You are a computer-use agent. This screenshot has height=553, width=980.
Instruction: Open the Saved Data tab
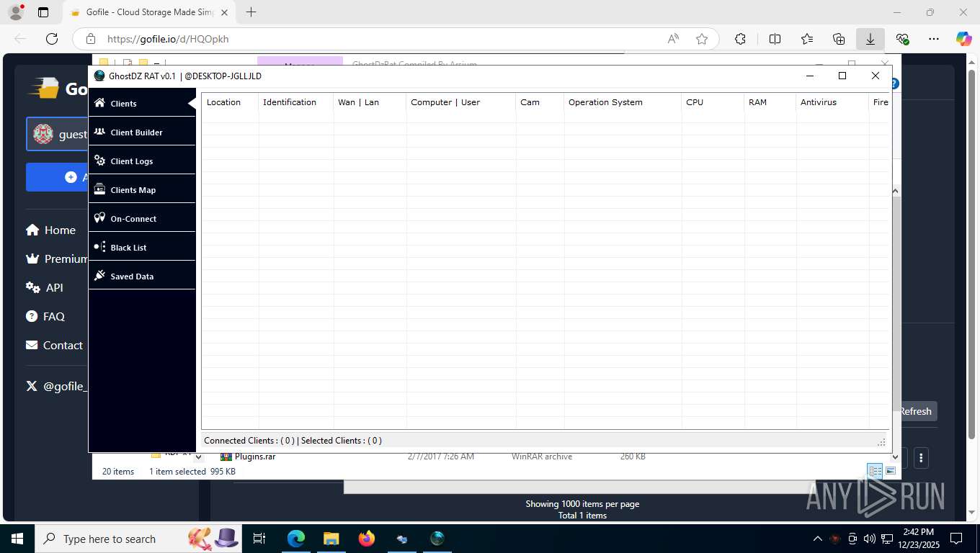[142, 276]
